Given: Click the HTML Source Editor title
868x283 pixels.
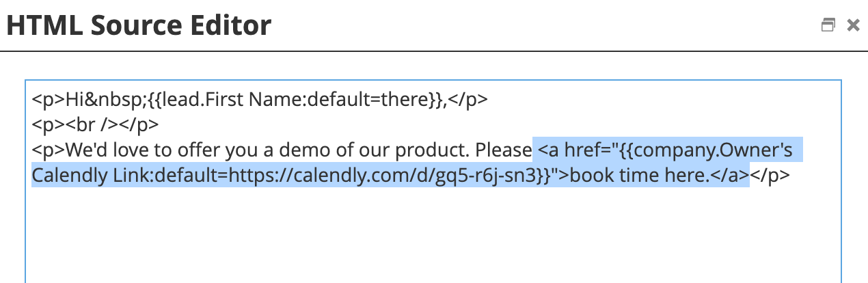Looking at the screenshot, I should (139, 26).
